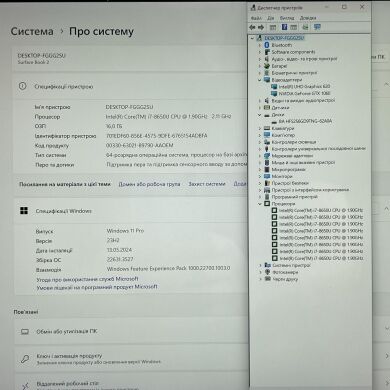Select the Фотокамери camera icon
Screen dimensions: 390x390
(x=267, y=272)
